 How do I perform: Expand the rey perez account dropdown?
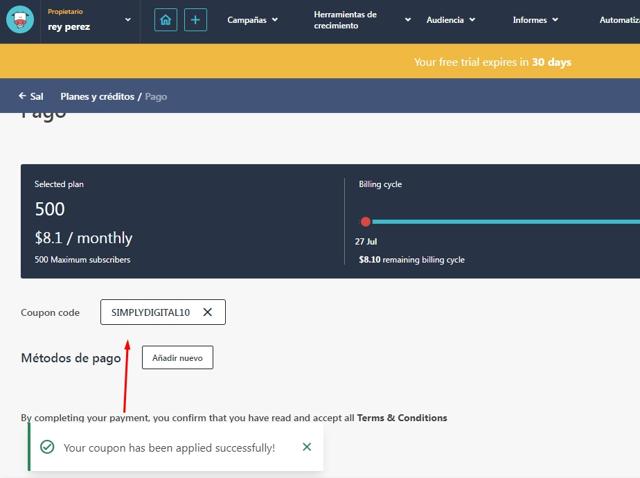128,20
